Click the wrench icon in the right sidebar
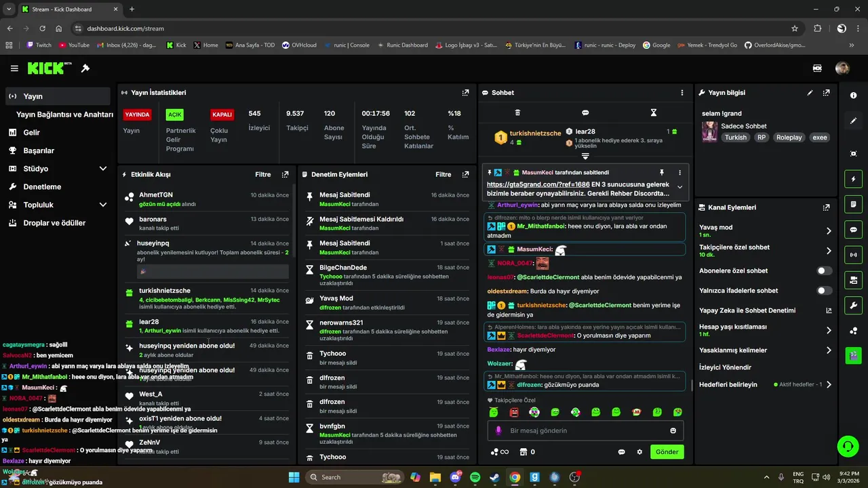Screen dimensions: 868x488 coord(853,305)
